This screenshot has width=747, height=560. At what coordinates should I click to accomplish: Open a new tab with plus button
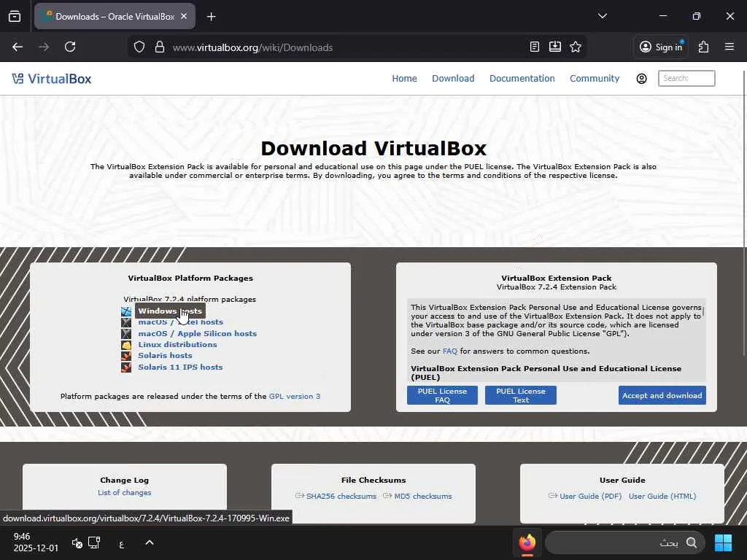tap(211, 17)
